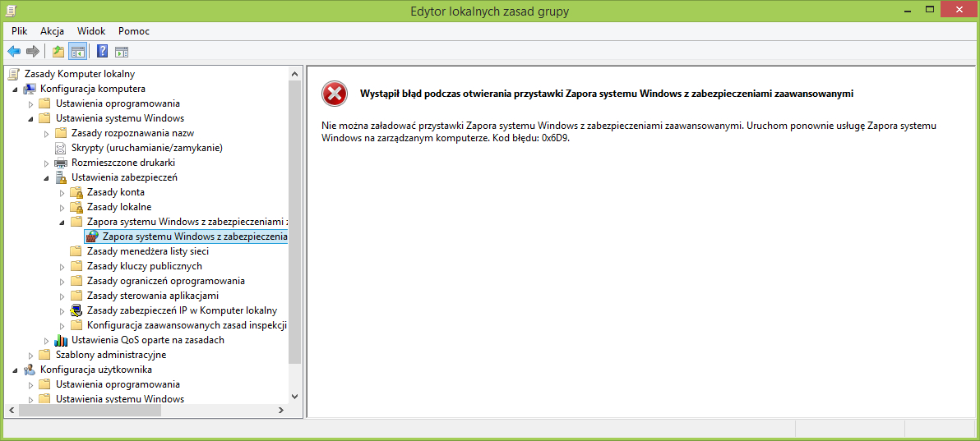Expand Konfiguracja zaawansowanych zasad inspekcji node arrow
Image resolution: width=980 pixels, height=441 pixels.
(62, 325)
